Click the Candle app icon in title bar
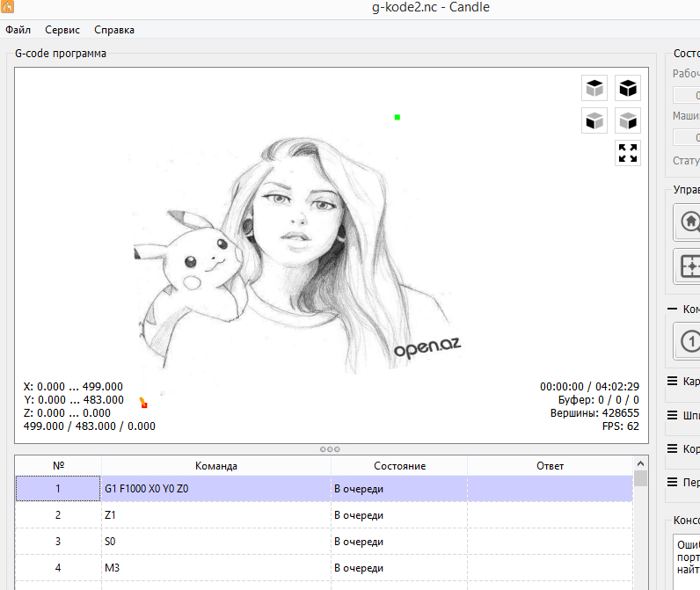Viewport: 700px width, 590px height. (7, 6)
